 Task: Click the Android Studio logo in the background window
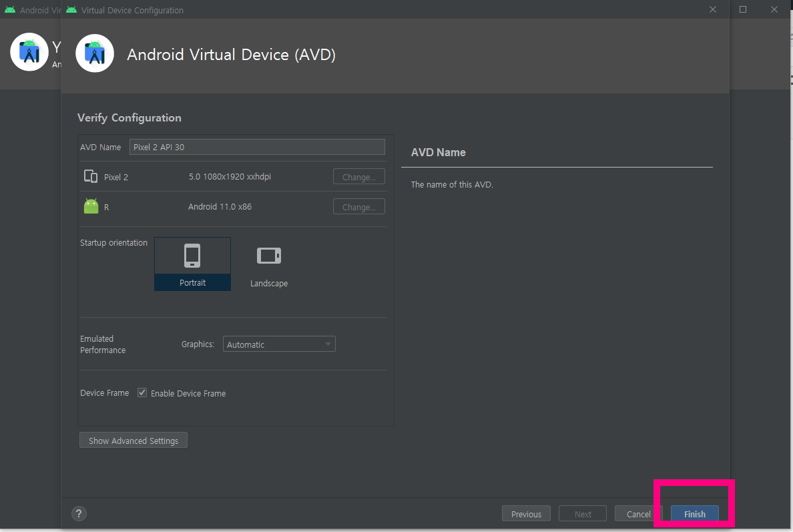29,52
